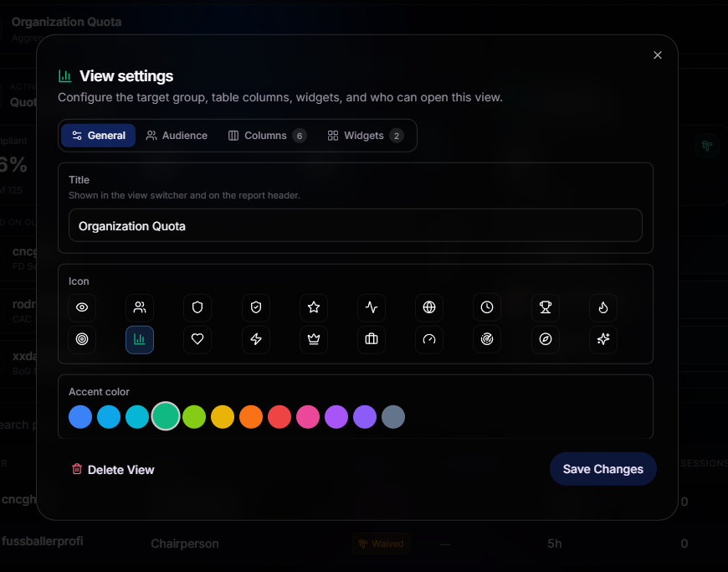The width and height of the screenshot is (728, 572).
Task: Open the Audience tab
Action: point(177,136)
